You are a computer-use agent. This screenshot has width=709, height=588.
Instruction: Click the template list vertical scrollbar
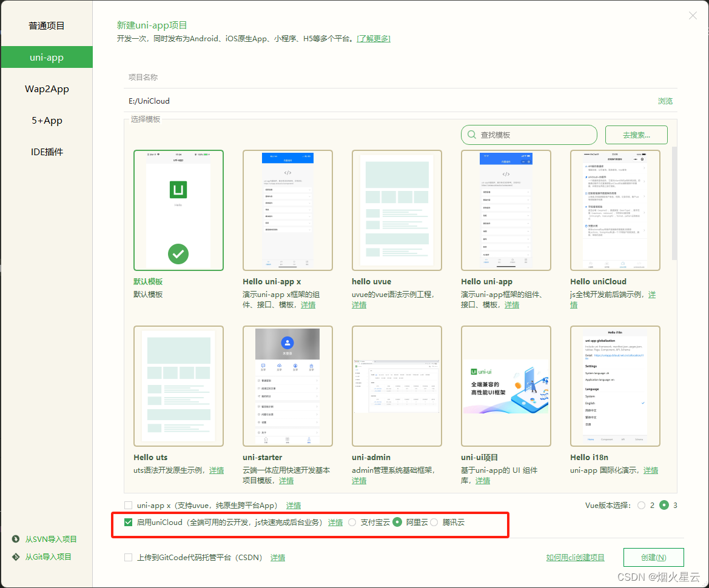tap(674, 204)
